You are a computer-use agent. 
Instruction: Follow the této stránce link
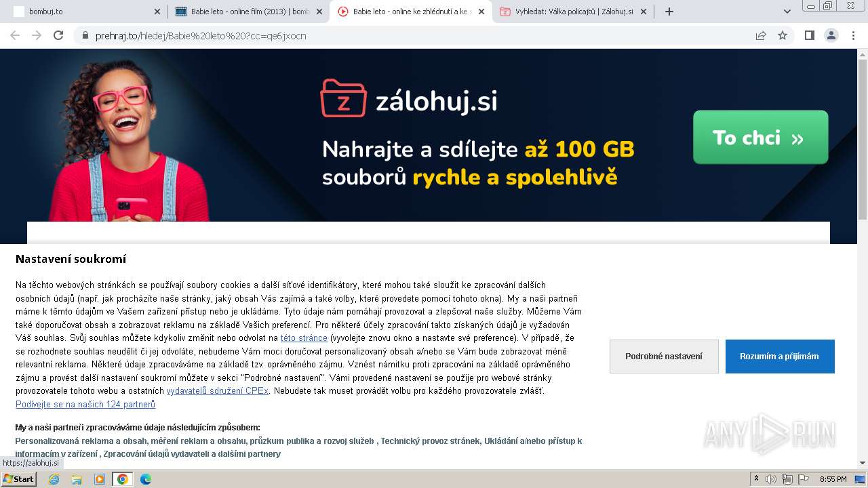click(304, 338)
